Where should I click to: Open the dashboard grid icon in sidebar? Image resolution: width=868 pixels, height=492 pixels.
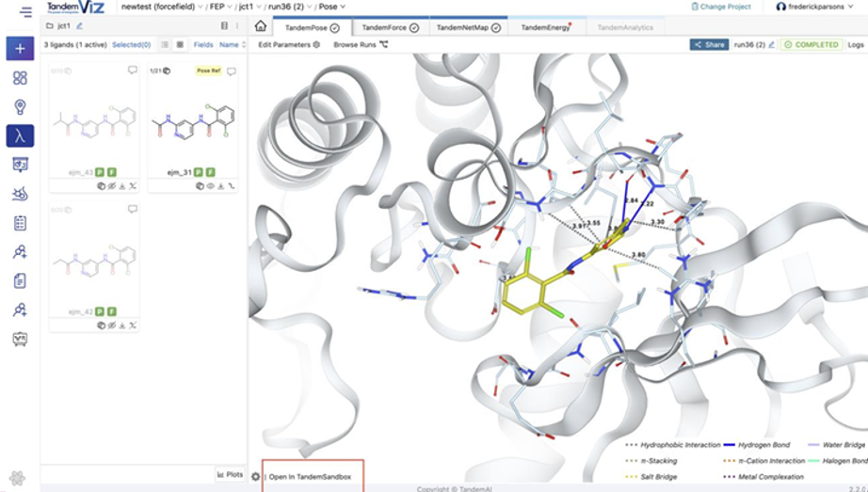(x=20, y=78)
